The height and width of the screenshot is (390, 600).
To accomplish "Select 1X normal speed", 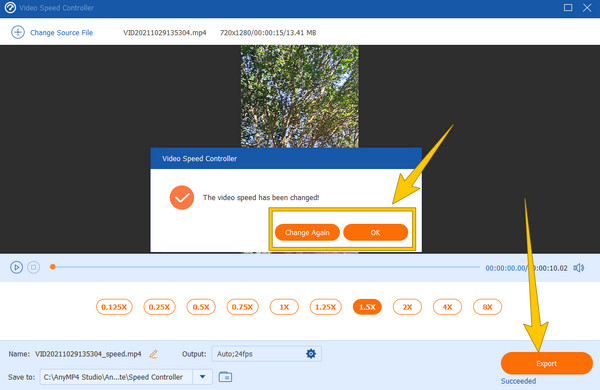I will (284, 307).
